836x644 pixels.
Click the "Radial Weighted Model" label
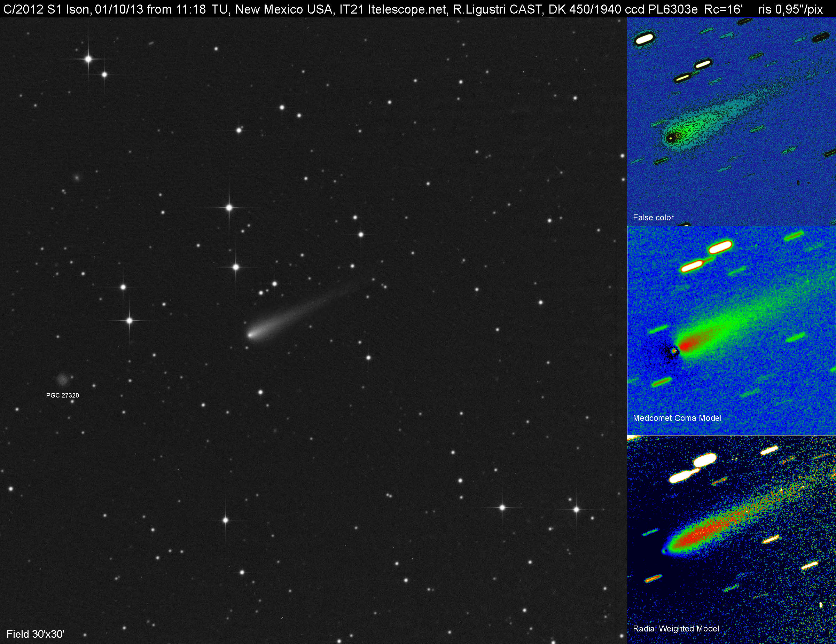(x=676, y=629)
